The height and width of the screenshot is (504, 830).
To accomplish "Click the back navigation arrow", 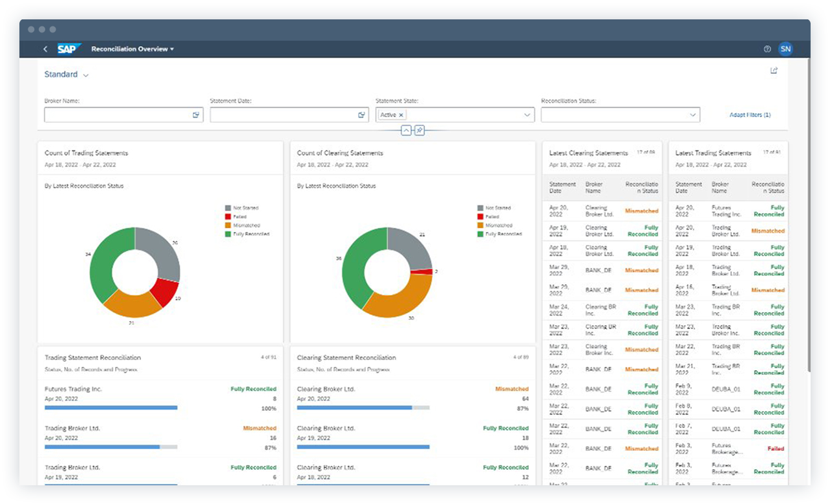I will pyautogui.click(x=45, y=49).
